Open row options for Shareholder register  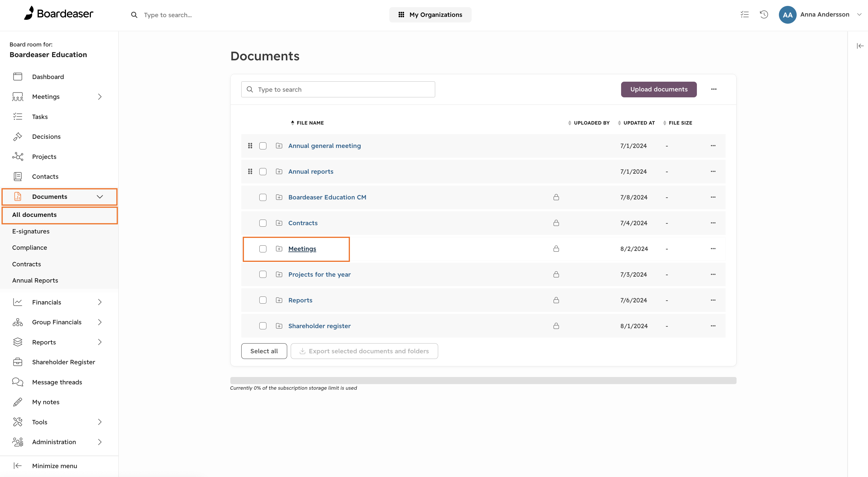coord(713,326)
